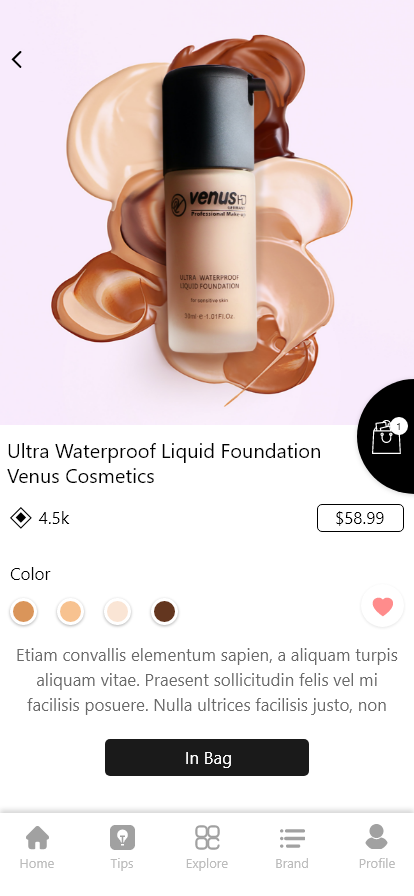414x896 pixels.
Task: Click the diamond rating icon beside 4.5k
Action: 21,518
